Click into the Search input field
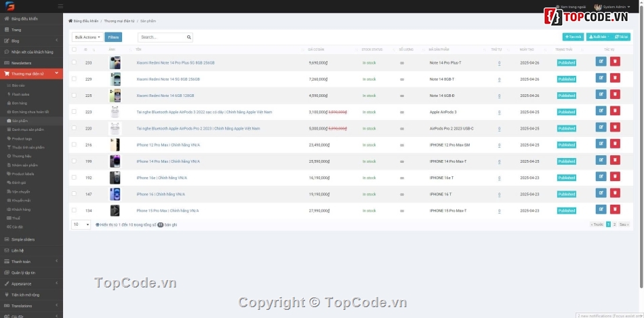This screenshot has height=318, width=644. click(161, 37)
